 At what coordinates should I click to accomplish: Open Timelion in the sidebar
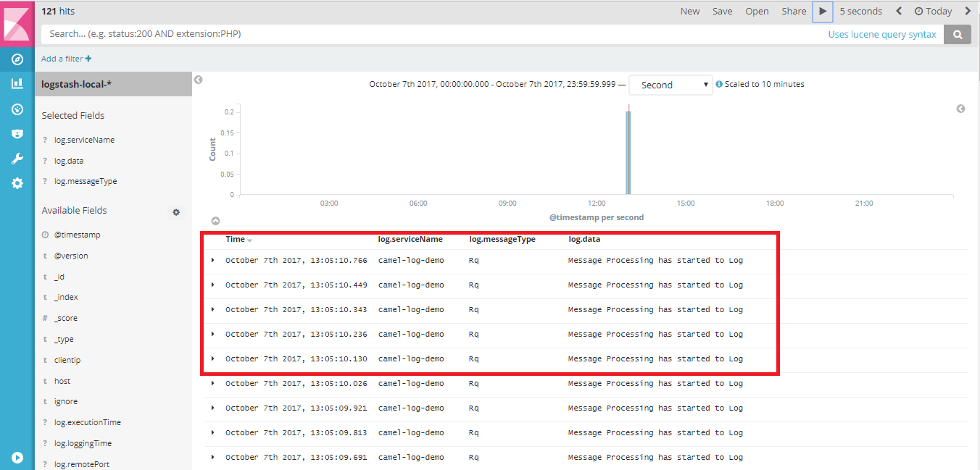click(x=17, y=134)
